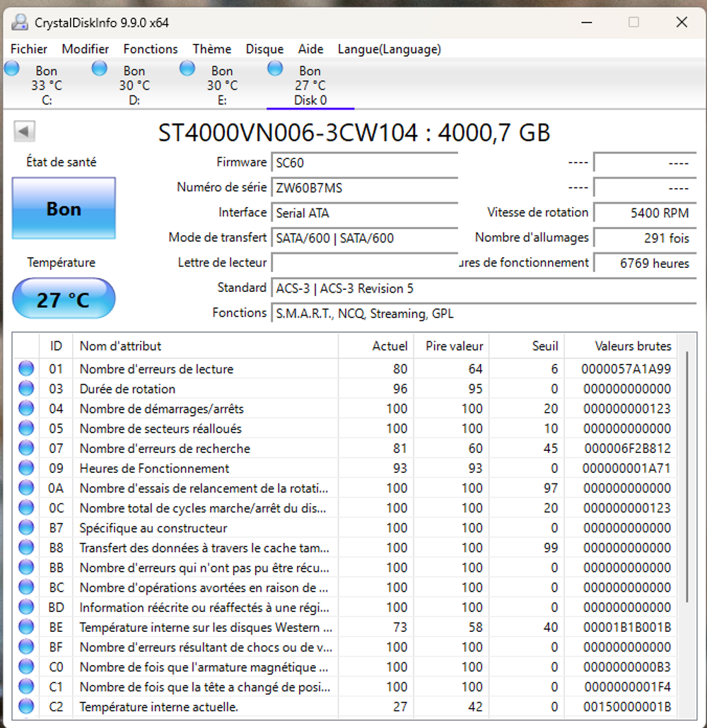Minimize the CrystalDiskInfo window
707x728 pixels.
587,23
